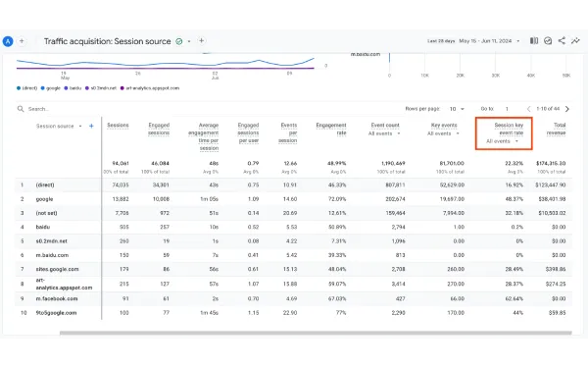Click the share report icon
Image resolution: width=588 pixels, height=368 pixels.
562,40
